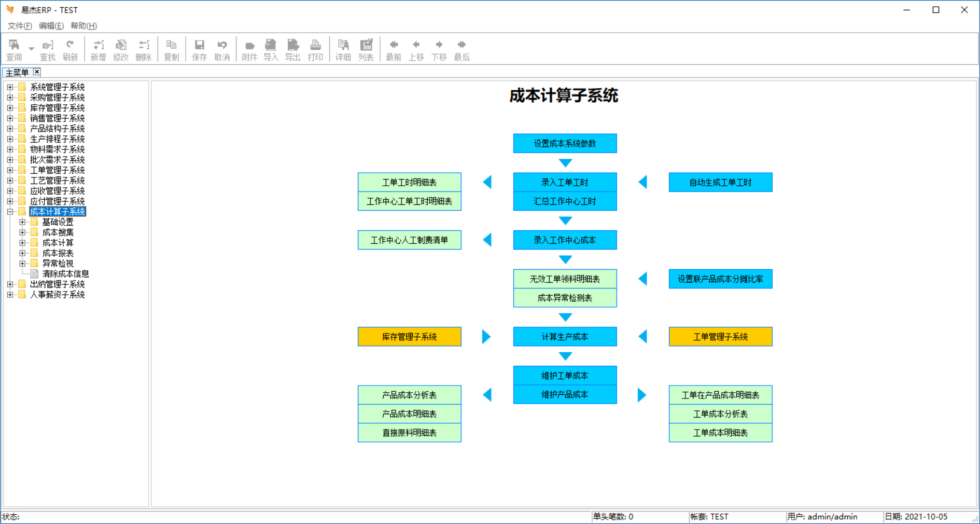Click the 下移 next record icon
The image size is (980, 524).
click(439, 50)
